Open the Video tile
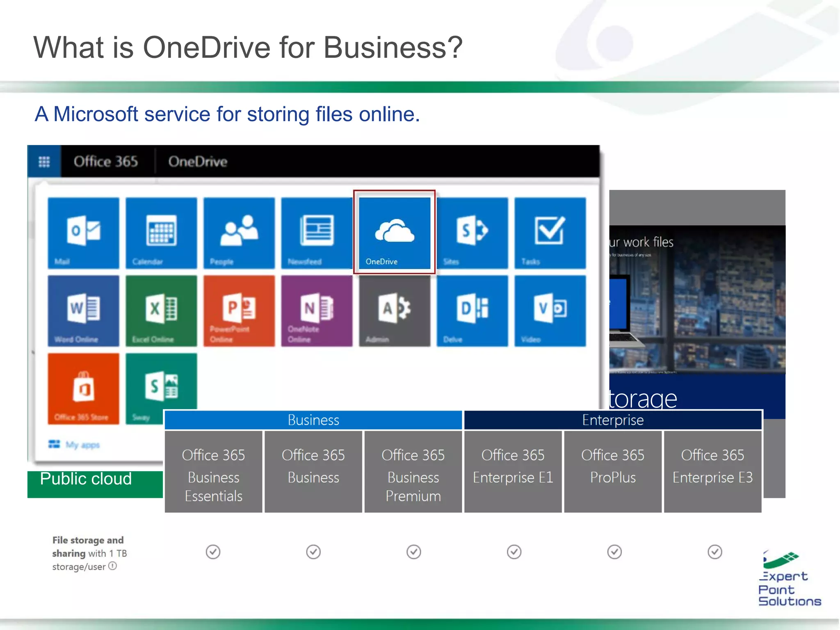The width and height of the screenshot is (840, 630). pos(550,311)
